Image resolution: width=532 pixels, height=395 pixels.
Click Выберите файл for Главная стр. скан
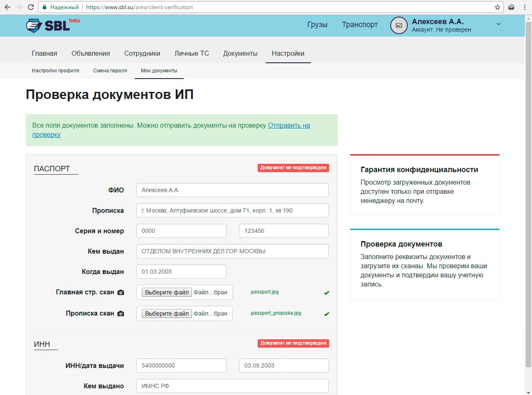point(167,292)
